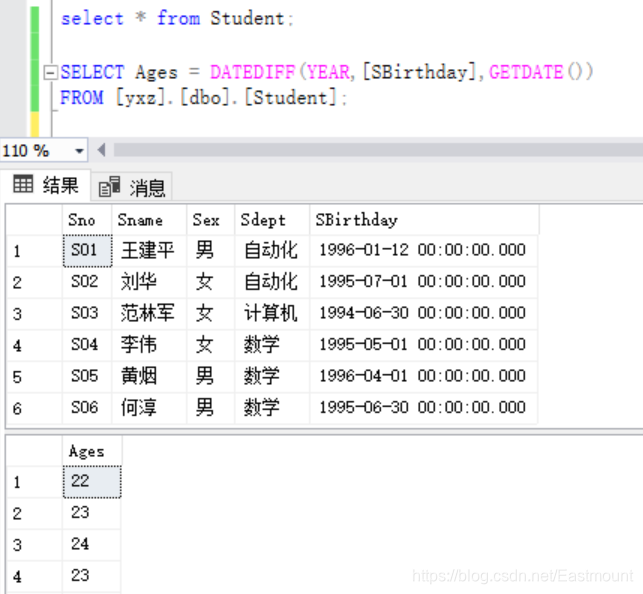The width and height of the screenshot is (643, 594).
Task: Click the results grid icon on 结果 tab
Action: 23,184
